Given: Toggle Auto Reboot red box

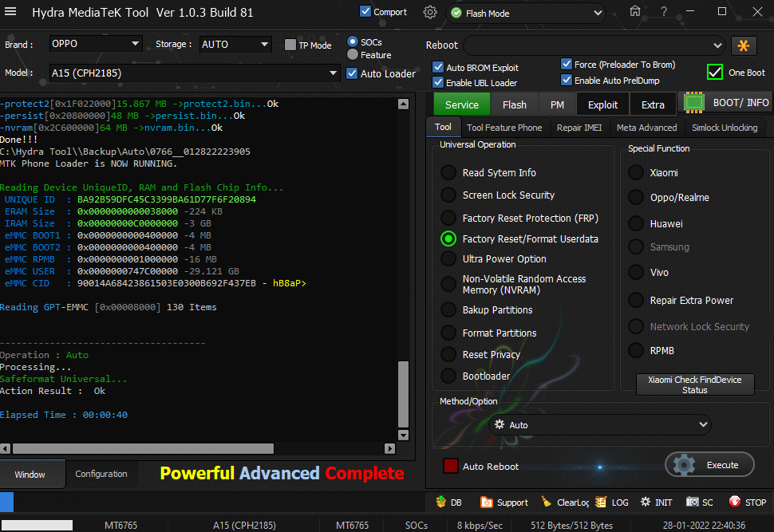Looking at the screenshot, I should point(450,466).
